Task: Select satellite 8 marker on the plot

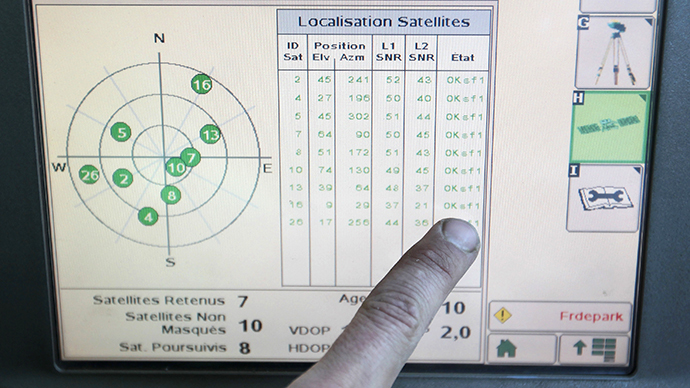Action: pos(171,195)
